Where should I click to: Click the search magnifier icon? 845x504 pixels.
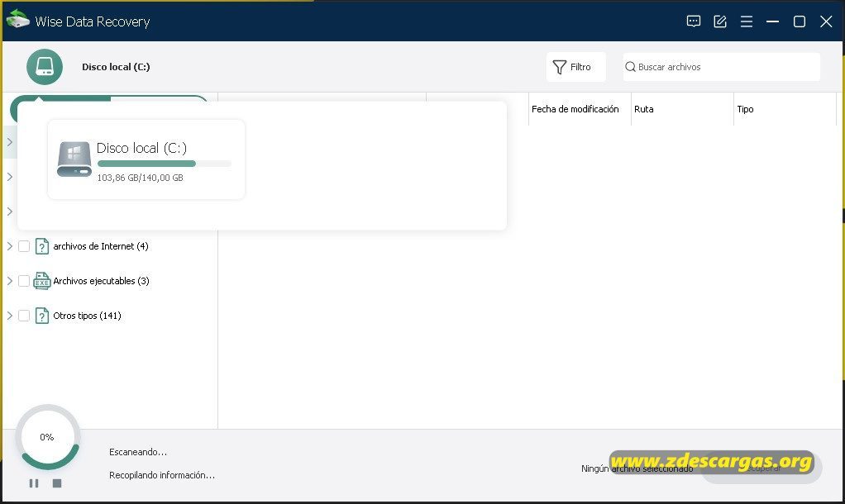pyautogui.click(x=630, y=67)
